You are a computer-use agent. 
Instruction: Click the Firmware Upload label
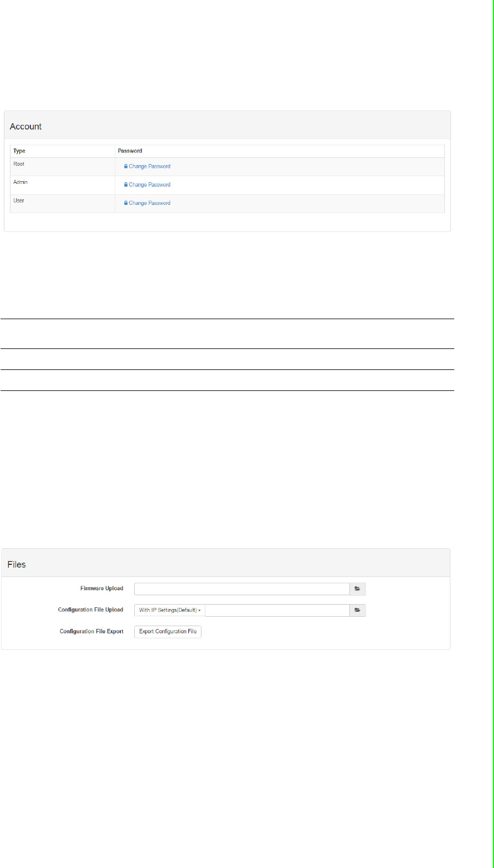click(102, 589)
